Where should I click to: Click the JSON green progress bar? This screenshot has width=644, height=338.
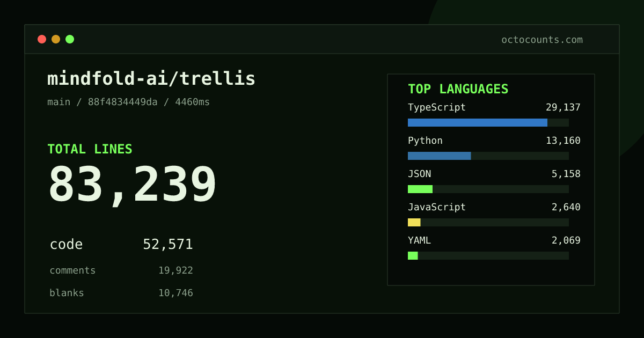[420, 189]
